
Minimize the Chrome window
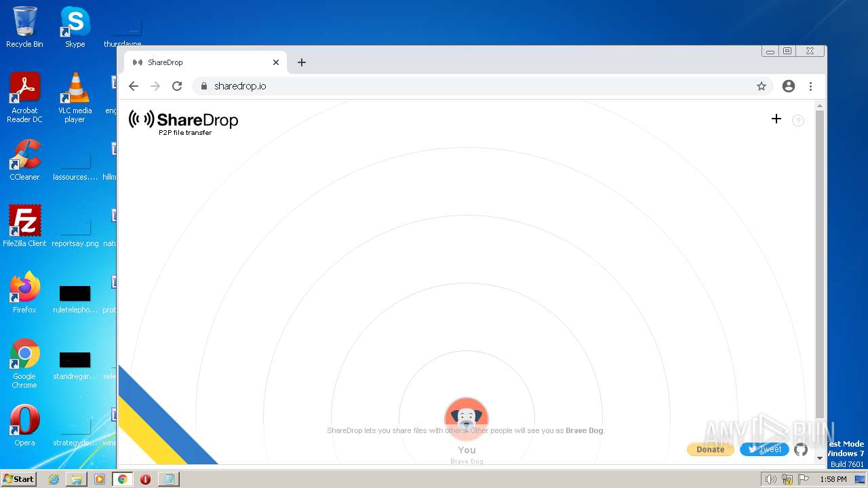(770, 51)
